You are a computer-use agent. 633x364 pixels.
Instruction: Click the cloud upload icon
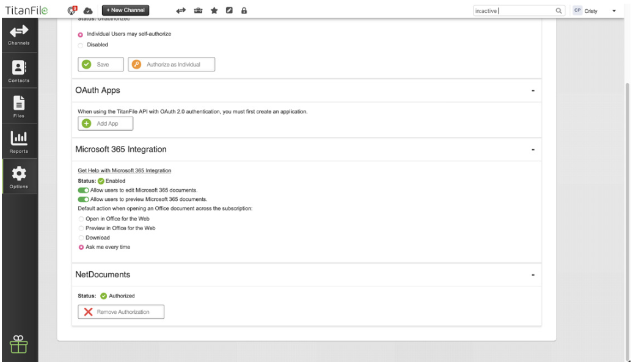coord(87,11)
